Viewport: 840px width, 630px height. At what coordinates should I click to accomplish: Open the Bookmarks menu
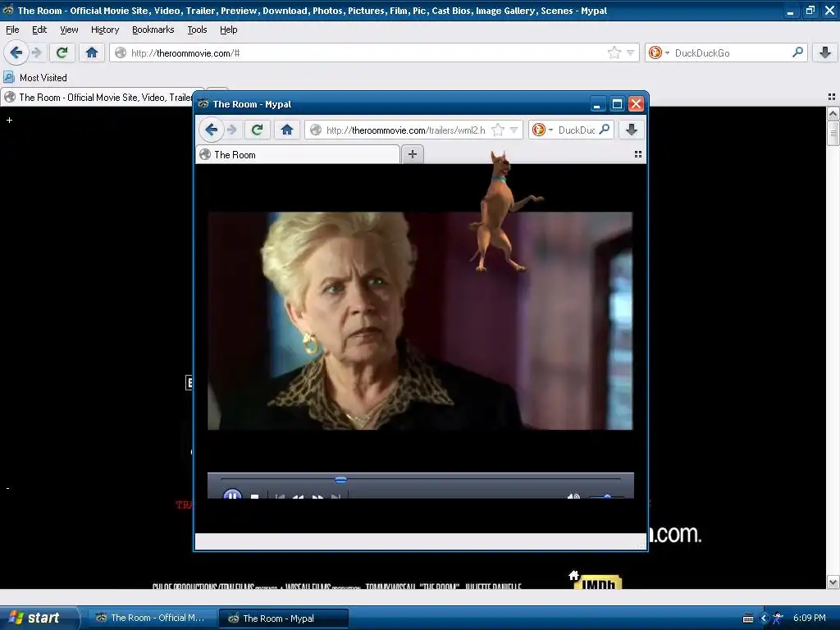pos(153,30)
